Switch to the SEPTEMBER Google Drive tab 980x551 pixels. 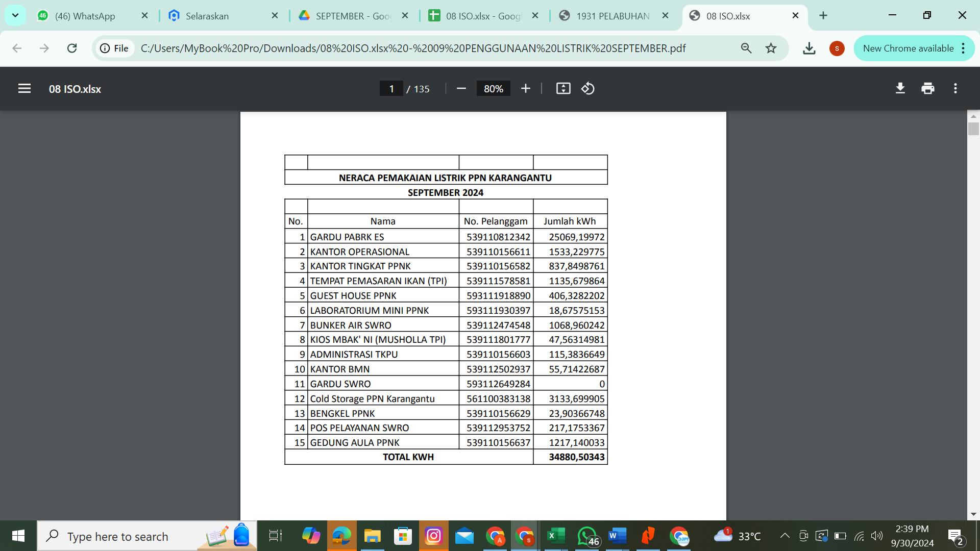(353, 16)
